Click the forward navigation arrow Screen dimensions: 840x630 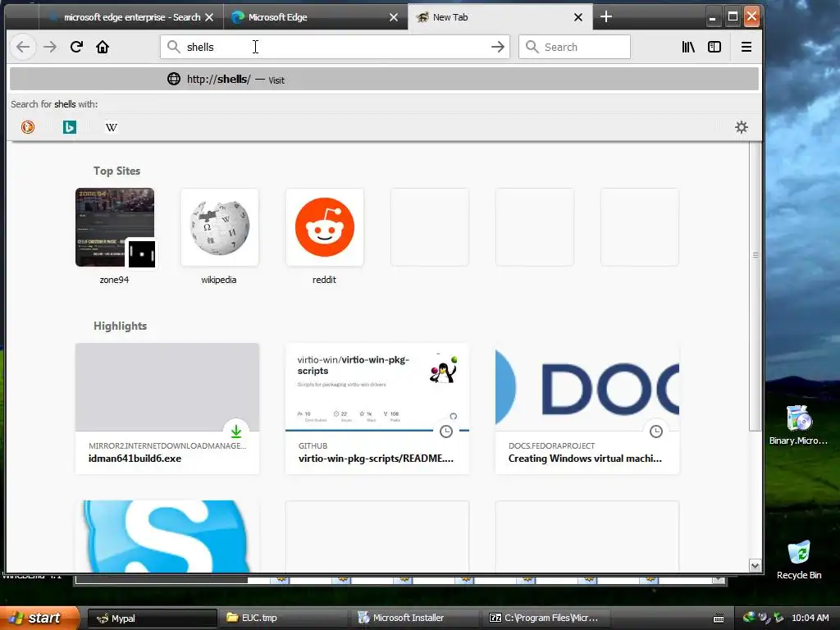click(x=50, y=47)
